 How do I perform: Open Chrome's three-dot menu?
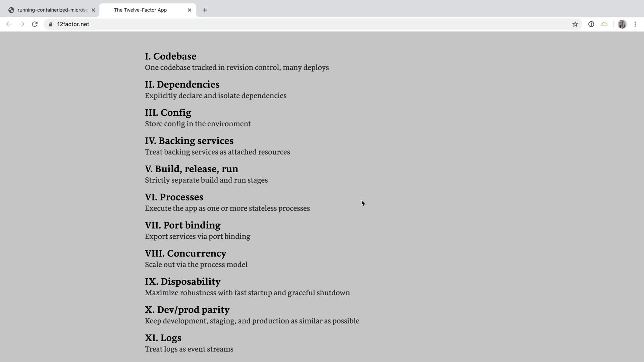[635, 24]
